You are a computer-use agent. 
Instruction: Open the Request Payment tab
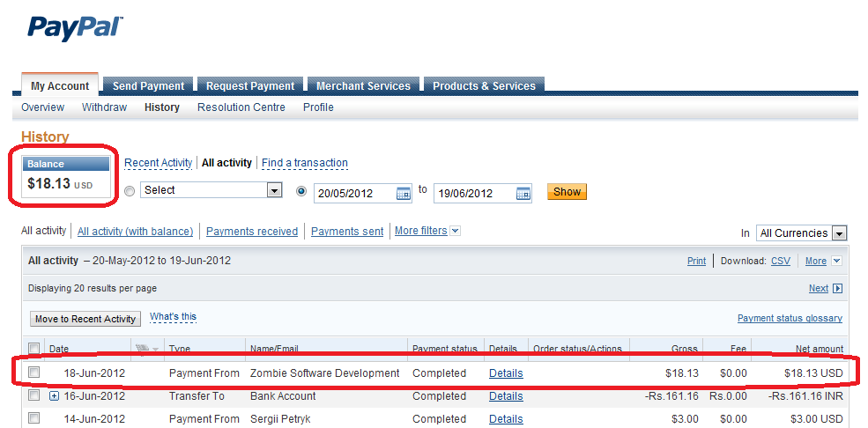pos(250,85)
